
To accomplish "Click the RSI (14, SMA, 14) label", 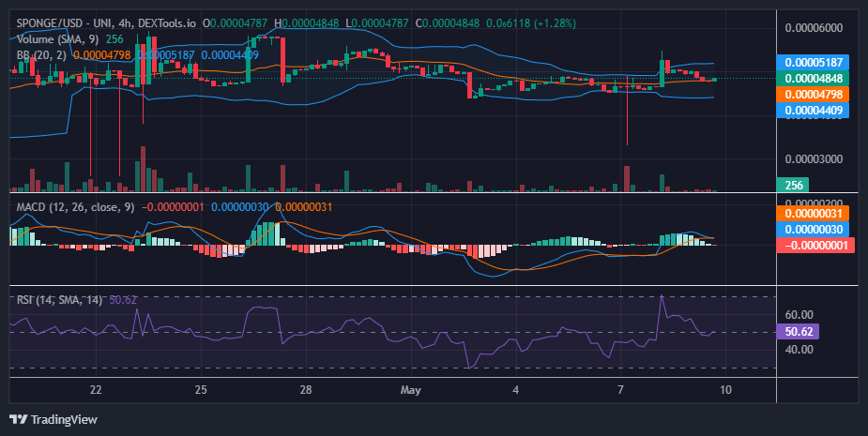I will (59, 300).
